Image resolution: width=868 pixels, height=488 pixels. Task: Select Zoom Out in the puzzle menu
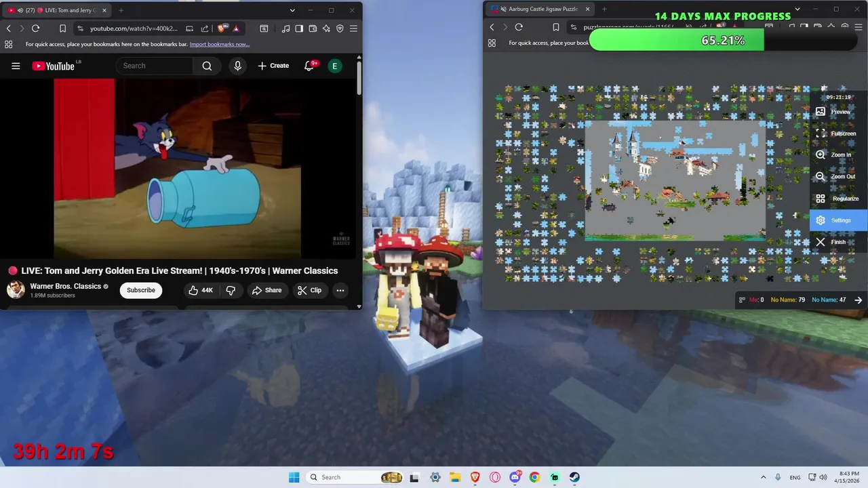tap(839, 176)
